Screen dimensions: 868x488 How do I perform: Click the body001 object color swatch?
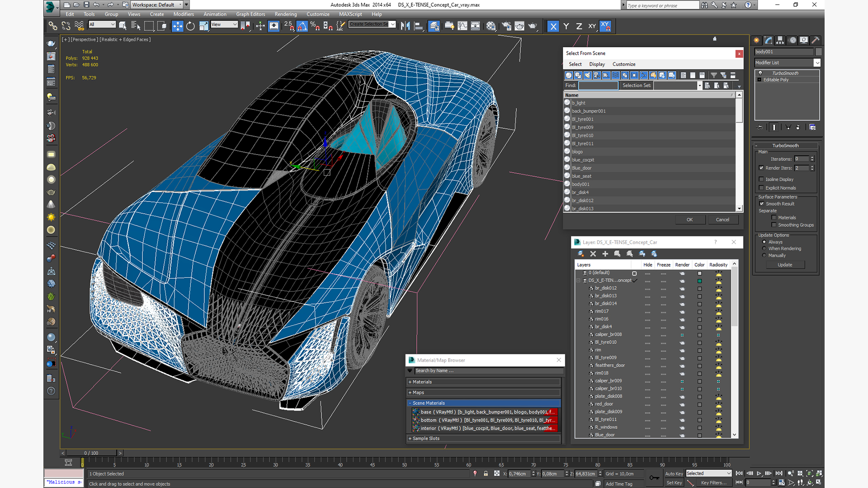coord(818,52)
